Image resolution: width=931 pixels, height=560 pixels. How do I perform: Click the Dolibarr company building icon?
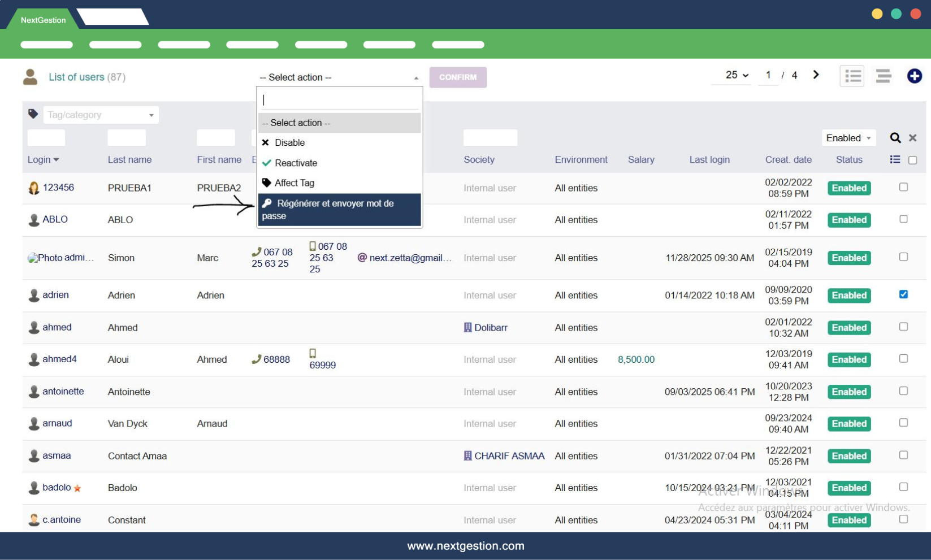click(467, 328)
